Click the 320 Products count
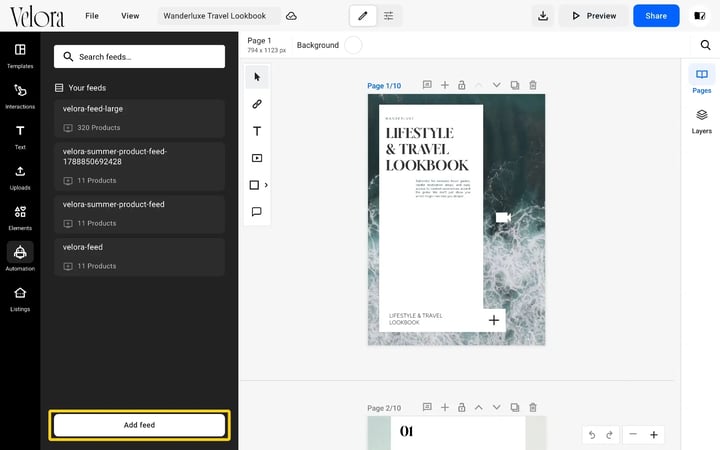The width and height of the screenshot is (720, 450). click(x=98, y=128)
